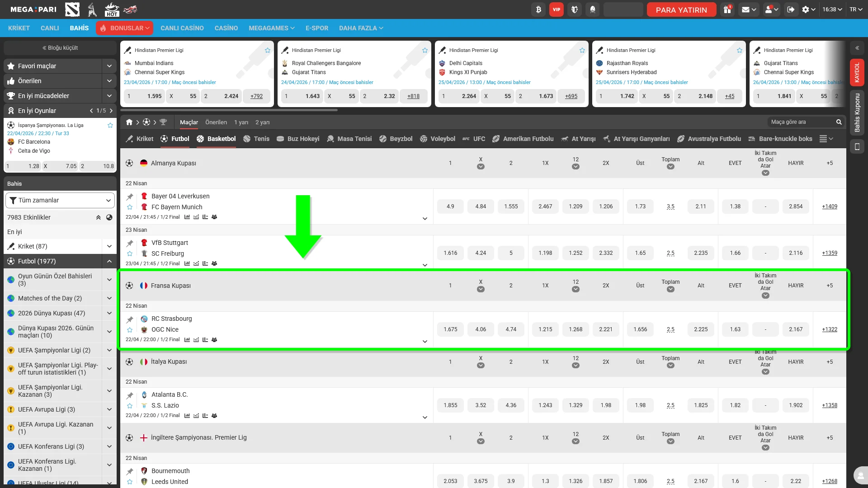The width and height of the screenshot is (868, 488).
Task: Pin the Bayer 04 Leverkusen match
Action: pos(130,197)
